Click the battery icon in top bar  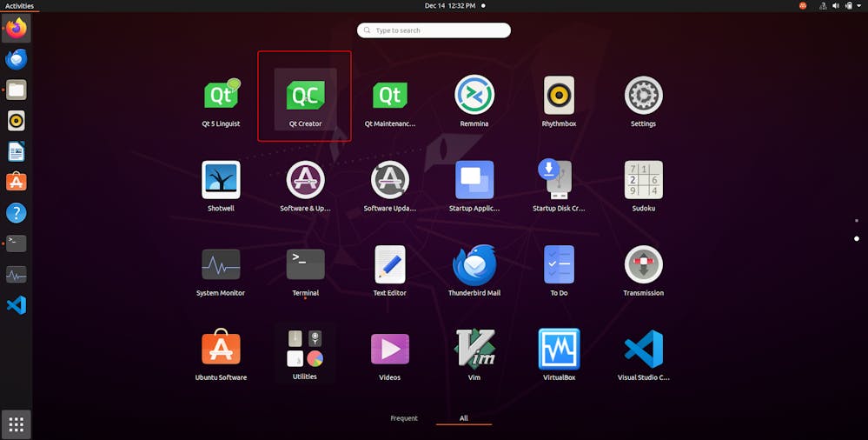pyautogui.click(x=848, y=5)
